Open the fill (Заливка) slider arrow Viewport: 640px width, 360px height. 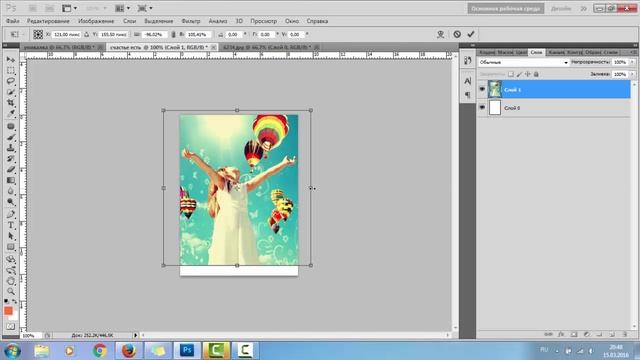(632, 74)
